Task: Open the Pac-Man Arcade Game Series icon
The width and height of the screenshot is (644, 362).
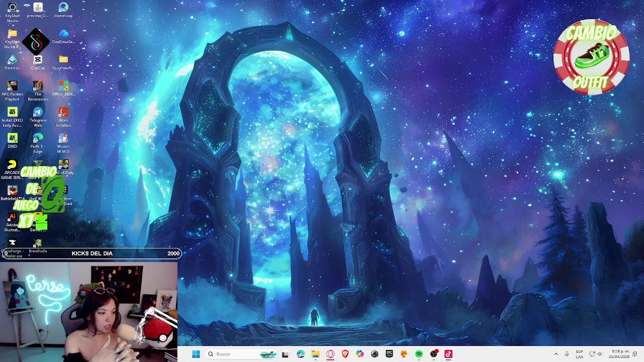Action: tap(12, 169)
